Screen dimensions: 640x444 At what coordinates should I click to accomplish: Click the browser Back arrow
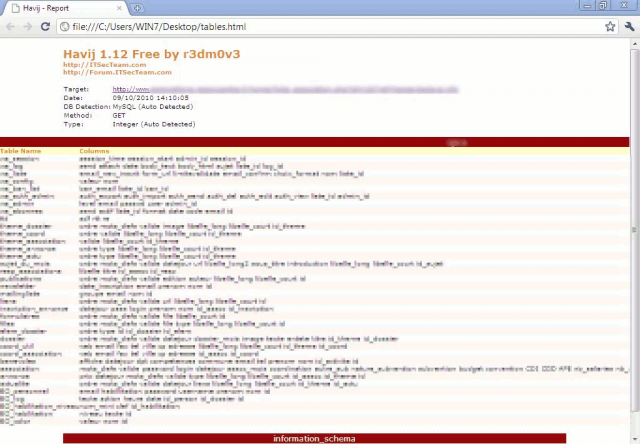(x=11, y=27)
